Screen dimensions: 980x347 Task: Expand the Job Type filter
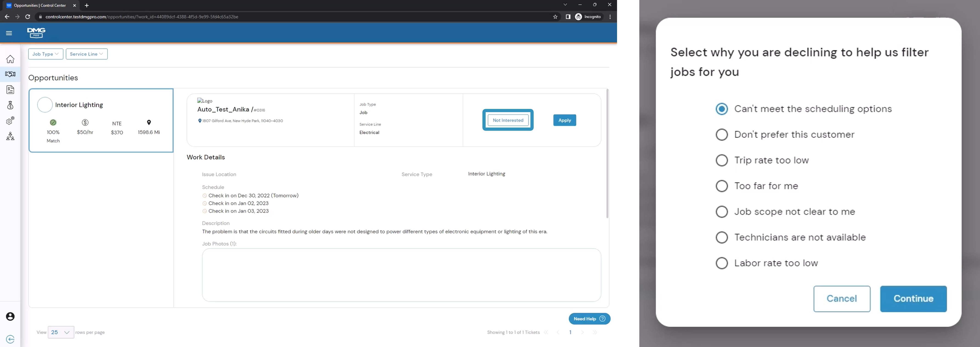click(x=46, y=54)
